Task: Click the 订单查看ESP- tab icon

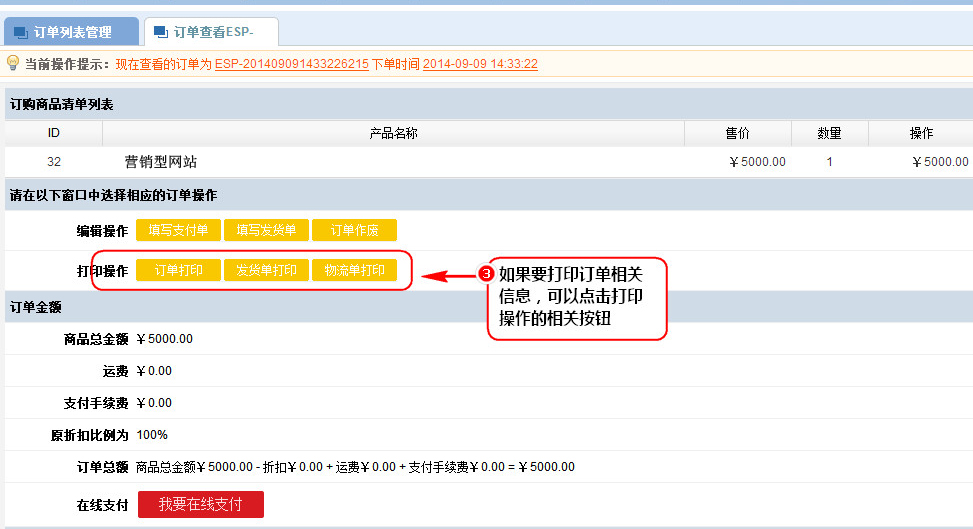Action: click(x=161, y=33)
